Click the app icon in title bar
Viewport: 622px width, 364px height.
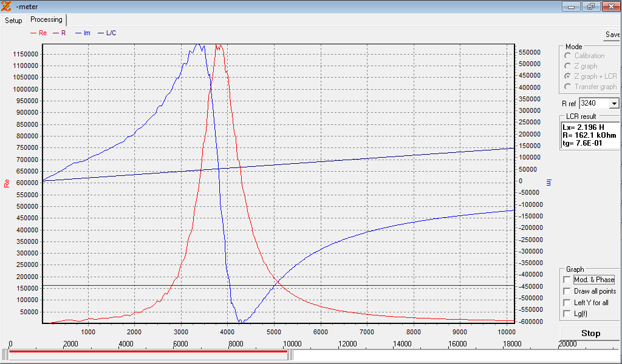[7, 7]
